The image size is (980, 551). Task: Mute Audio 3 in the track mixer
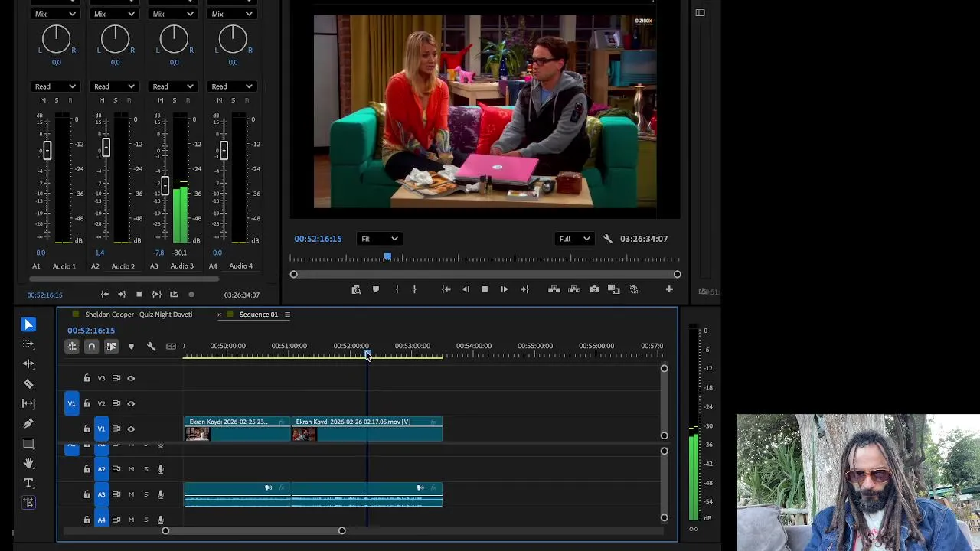[160, 100]
